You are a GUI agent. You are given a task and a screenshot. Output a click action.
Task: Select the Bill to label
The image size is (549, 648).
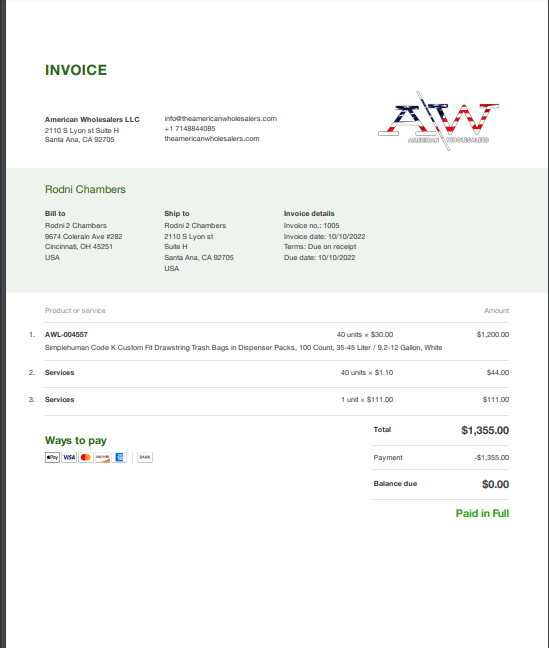point(55,214)
